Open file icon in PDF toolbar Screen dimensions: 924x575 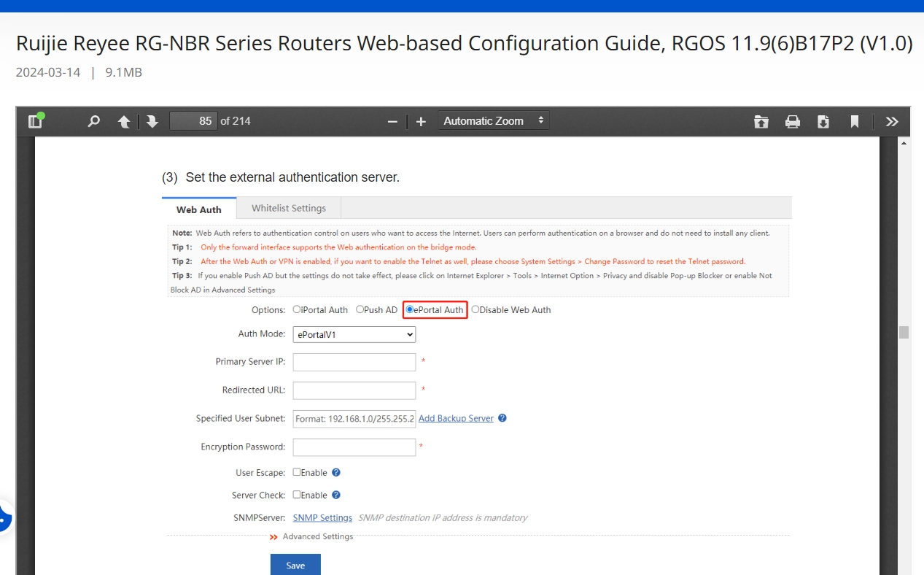(761, 121)
